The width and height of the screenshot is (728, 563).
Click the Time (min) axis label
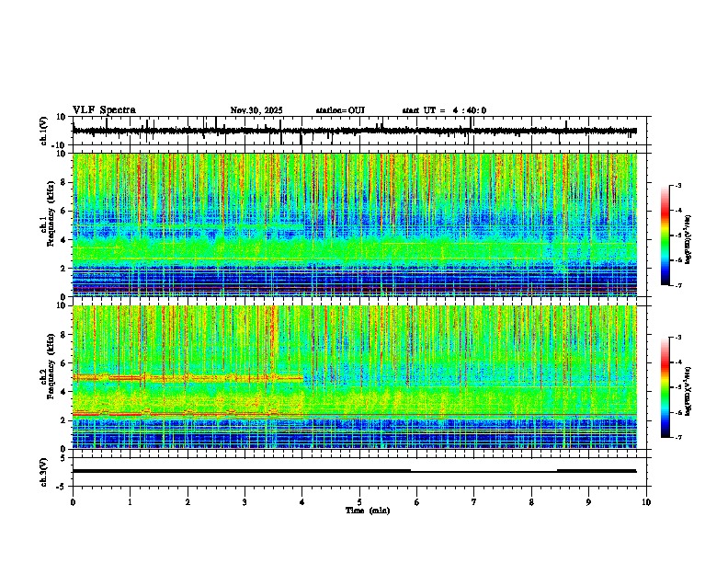[x=368, y=511]
